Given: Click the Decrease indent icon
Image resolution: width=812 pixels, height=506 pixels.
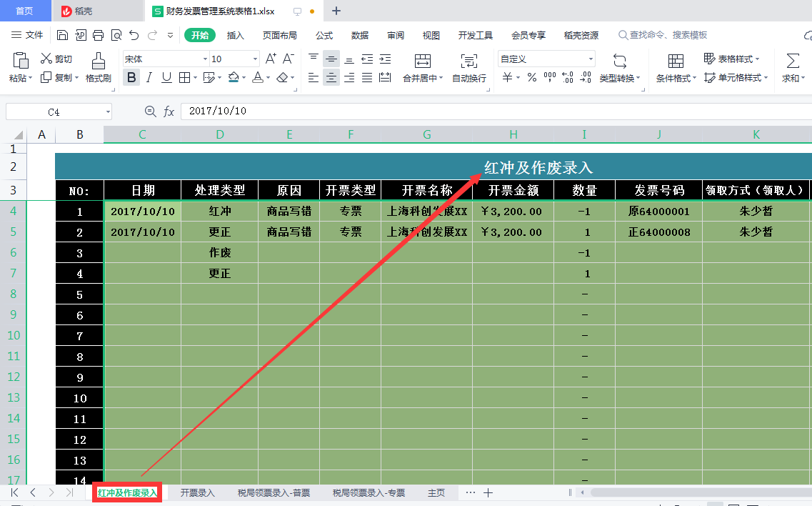Looking at the screenshot, I should point(367,59).
